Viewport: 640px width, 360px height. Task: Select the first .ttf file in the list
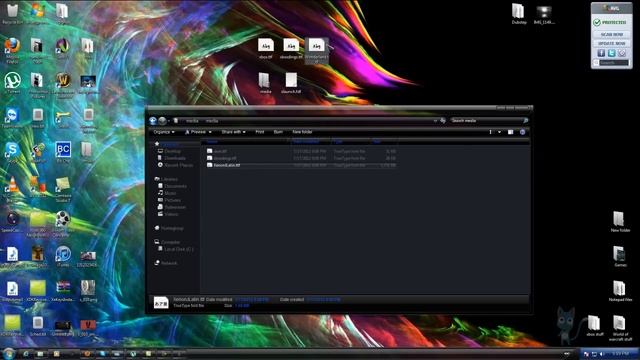click(301, 151)
